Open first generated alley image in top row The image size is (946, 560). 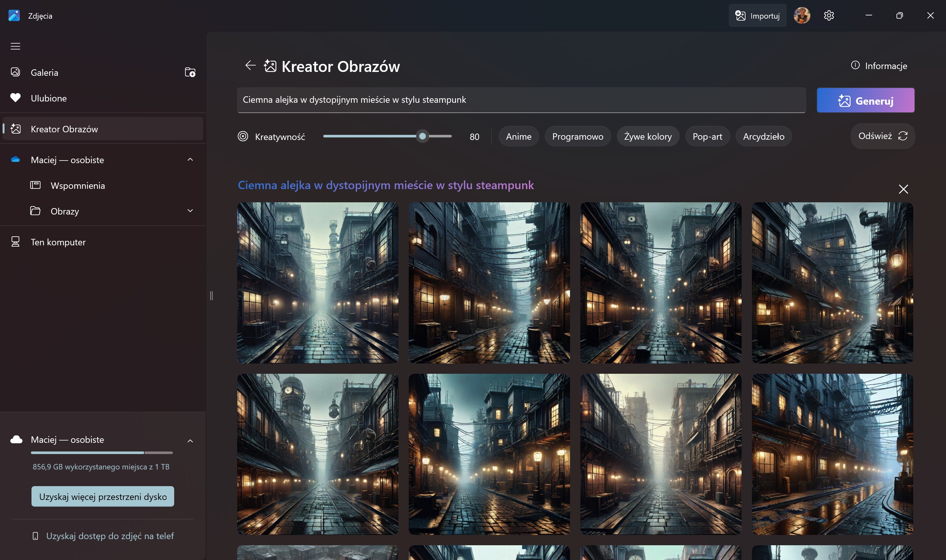(317, 283)
